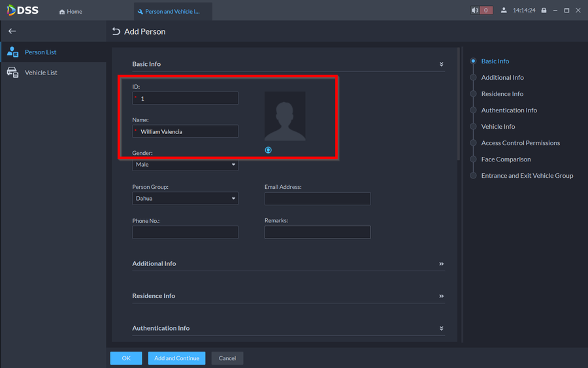The image size is (588, 368).
Task: Jump to Authentication Info in step navigation
Action: click(509, 110)
